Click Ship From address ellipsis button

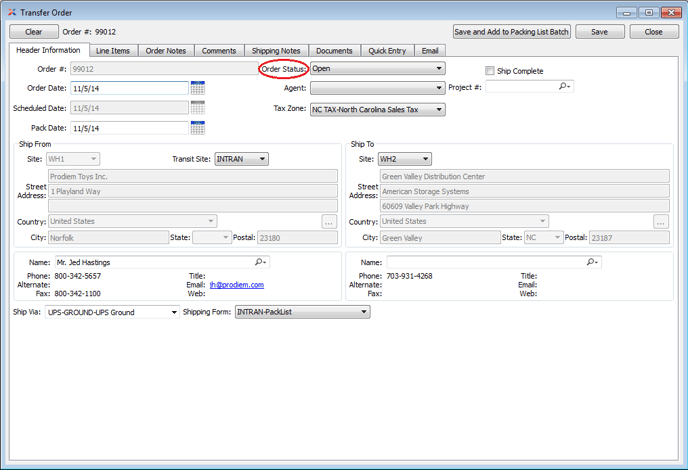328,222
